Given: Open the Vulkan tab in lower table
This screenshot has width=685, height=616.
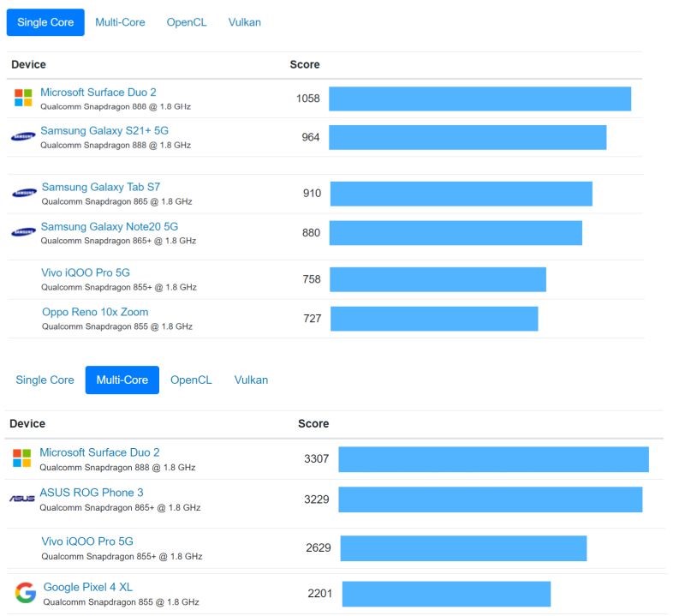Looking at the screenshot, I should click(x=251, y=380).
